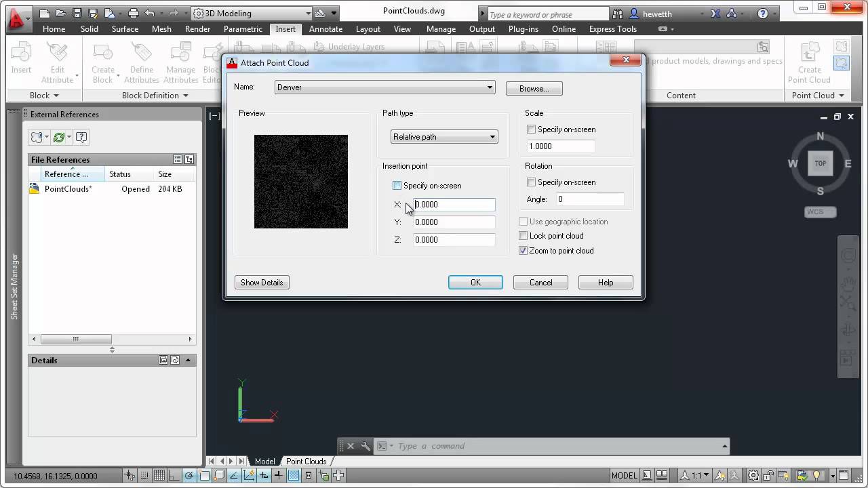Click the Browse button
Screen dimensions: 868x488
coord(534,88)
